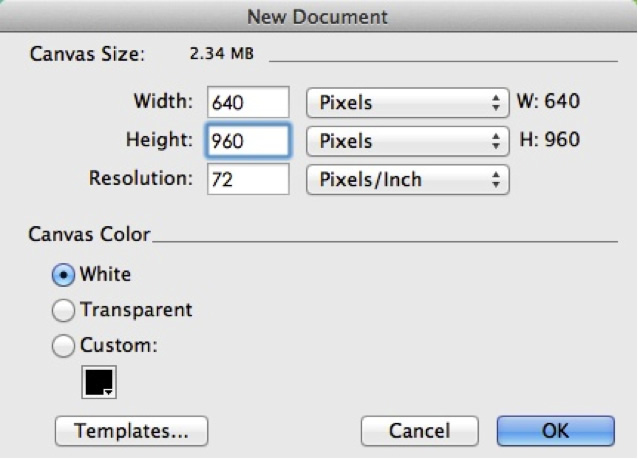Viewport: 638px width, 459px height.
Task: Click the stepper arrows on Width units
Action: 496,103
